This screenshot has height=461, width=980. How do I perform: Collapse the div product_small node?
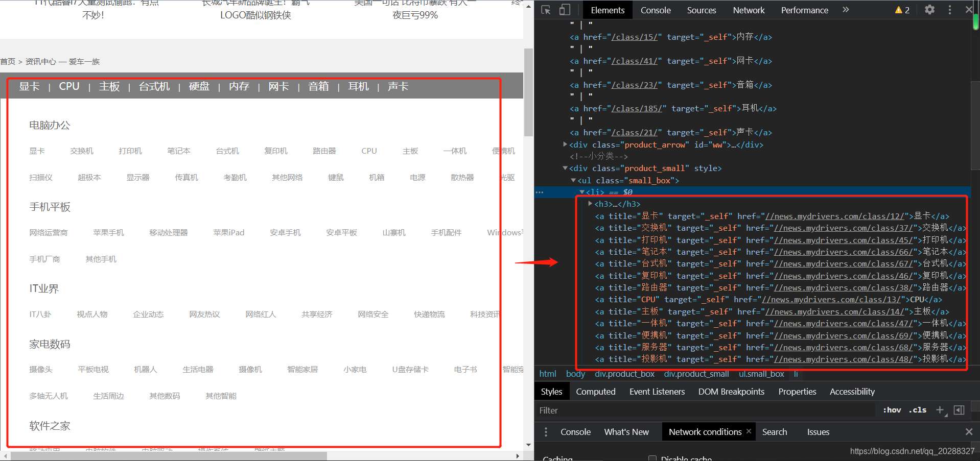[565, 168]
